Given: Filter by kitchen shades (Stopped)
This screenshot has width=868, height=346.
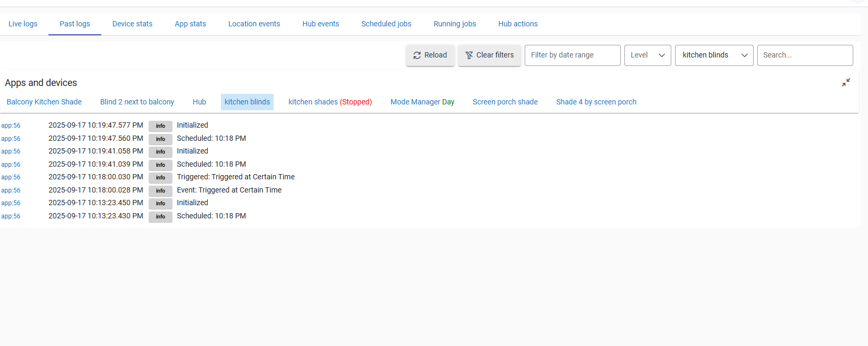Looking at the screenshot, I should pos(330,102).
